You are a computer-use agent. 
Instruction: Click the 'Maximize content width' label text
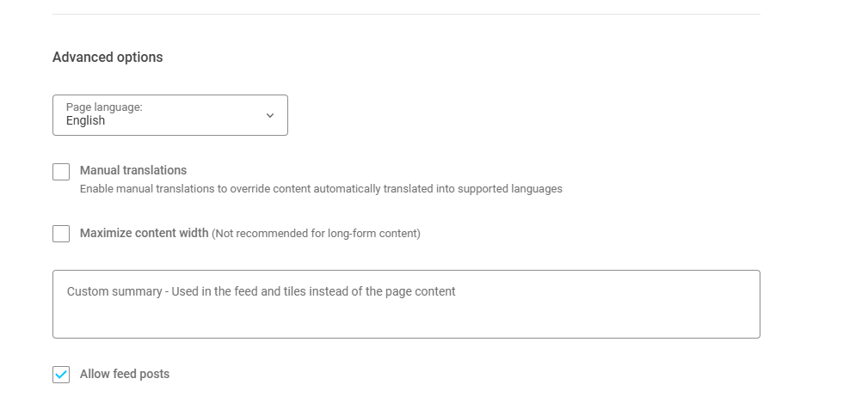(x=144, y=233)
